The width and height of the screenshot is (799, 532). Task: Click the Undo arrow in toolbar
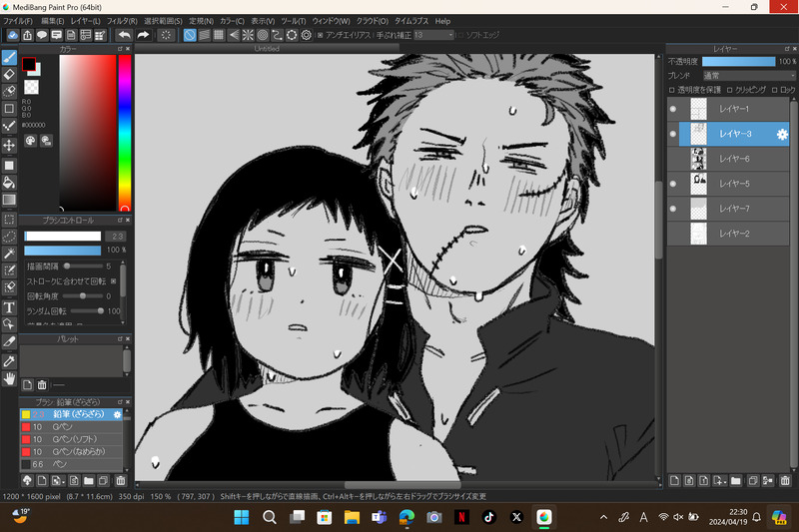coord(124,35)
